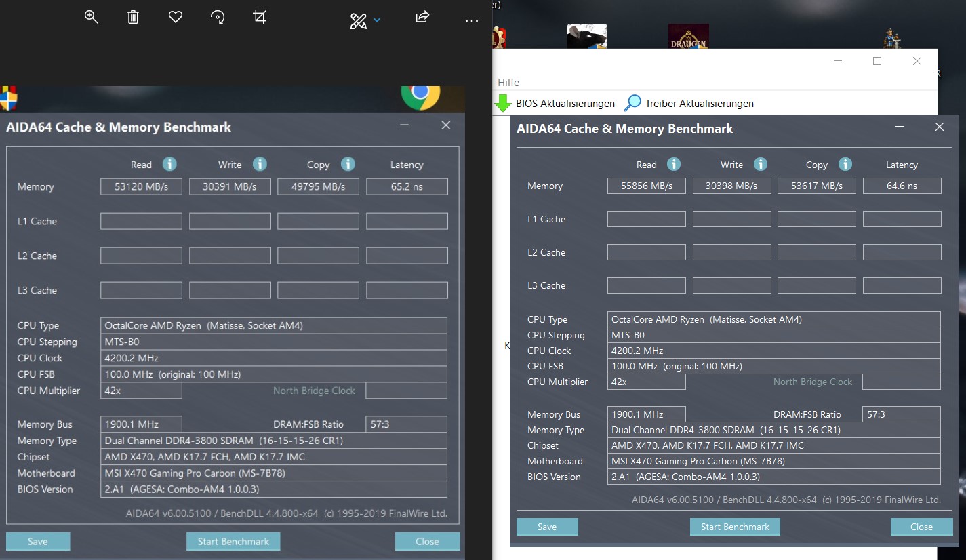Viewport: 966px width, 560px height.
Task: Click Read info icon in left benchmark window
Action: point(169,164)
